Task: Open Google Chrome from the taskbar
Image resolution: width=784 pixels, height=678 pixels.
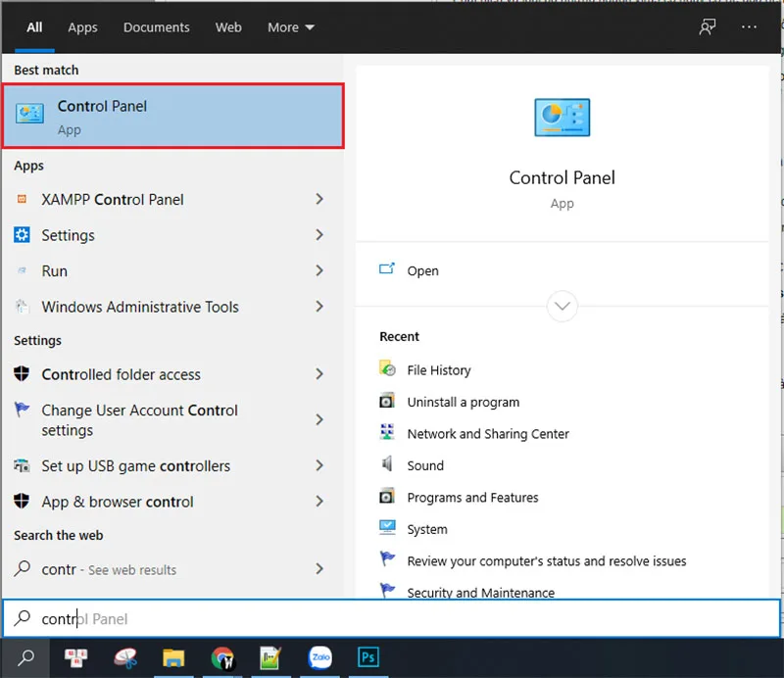Action: coord(222,658)
